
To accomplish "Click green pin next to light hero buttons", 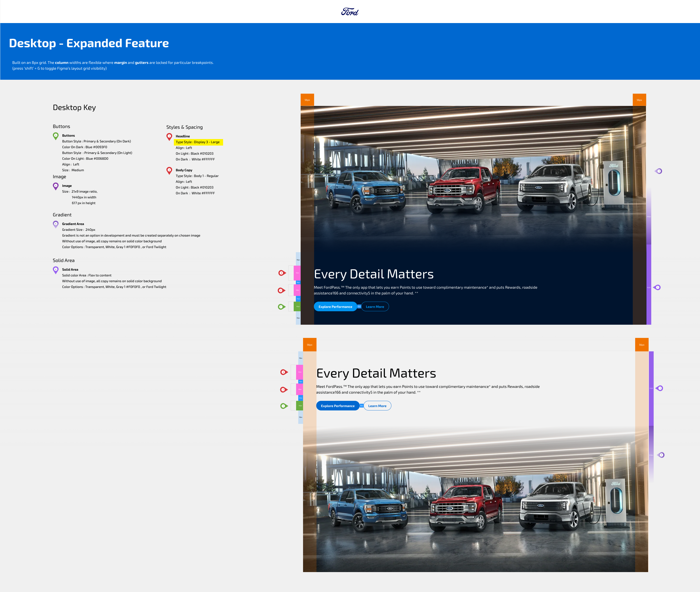I will click(x=284, y=406).
